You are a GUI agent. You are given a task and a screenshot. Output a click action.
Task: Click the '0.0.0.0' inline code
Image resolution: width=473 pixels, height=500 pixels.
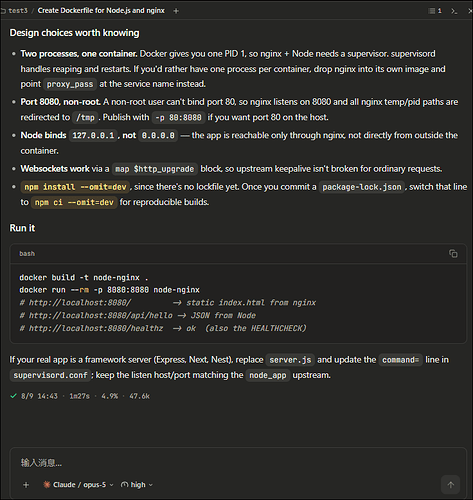point(158,135)
